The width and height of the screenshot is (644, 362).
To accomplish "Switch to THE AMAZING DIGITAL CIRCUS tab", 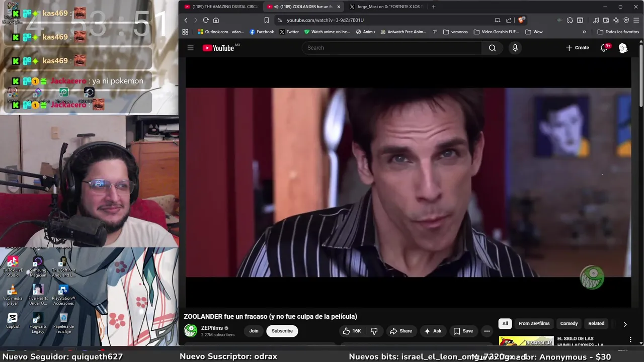I will click(x=221, y=7).
